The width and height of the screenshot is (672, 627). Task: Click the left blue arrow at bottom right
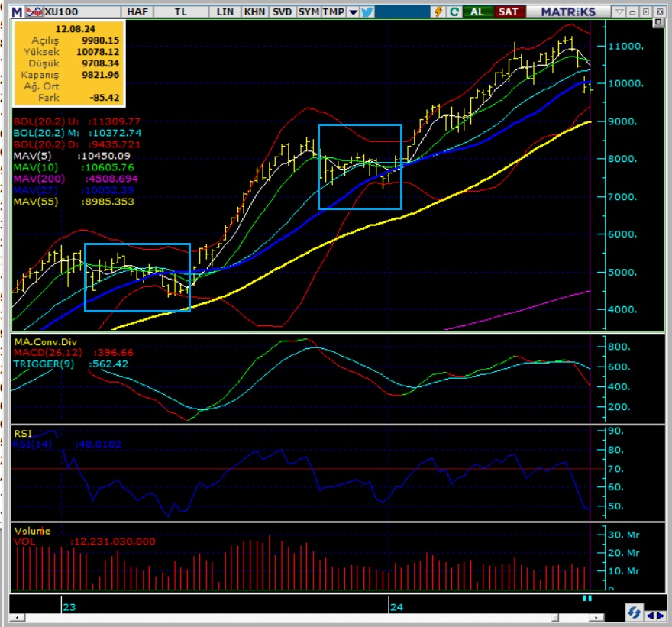(x=650, y=615)
